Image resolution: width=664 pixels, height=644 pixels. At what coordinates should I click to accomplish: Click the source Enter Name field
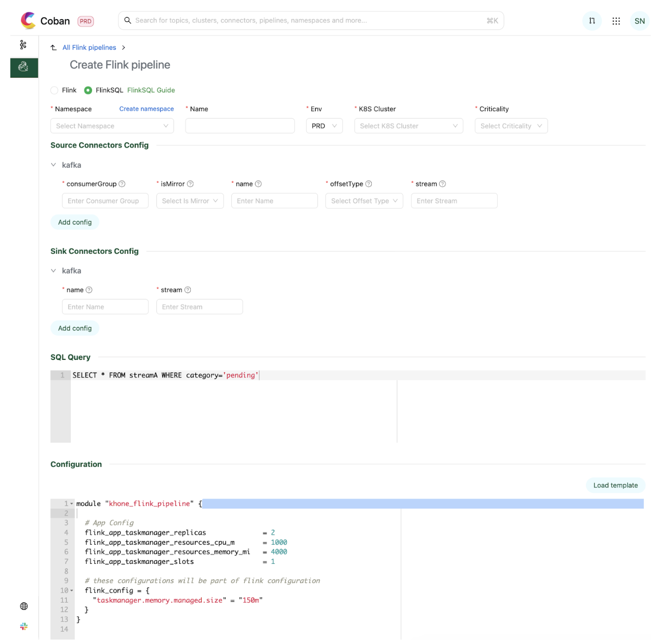[x=274, y=201]
